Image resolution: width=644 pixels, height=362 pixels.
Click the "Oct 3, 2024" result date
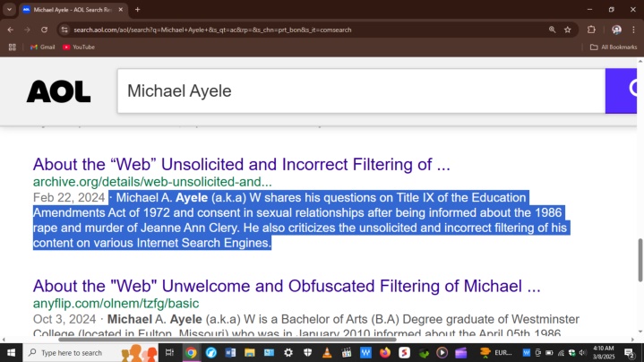[64, 319]
